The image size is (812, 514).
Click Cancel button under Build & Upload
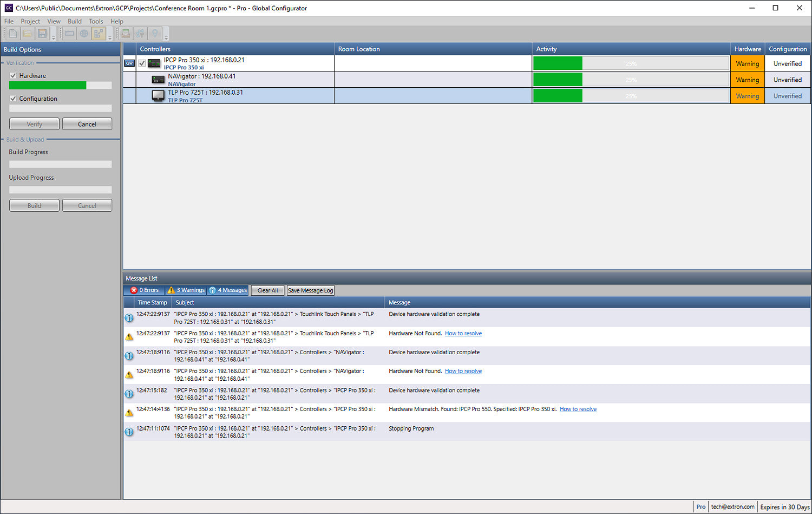point(87,206)
